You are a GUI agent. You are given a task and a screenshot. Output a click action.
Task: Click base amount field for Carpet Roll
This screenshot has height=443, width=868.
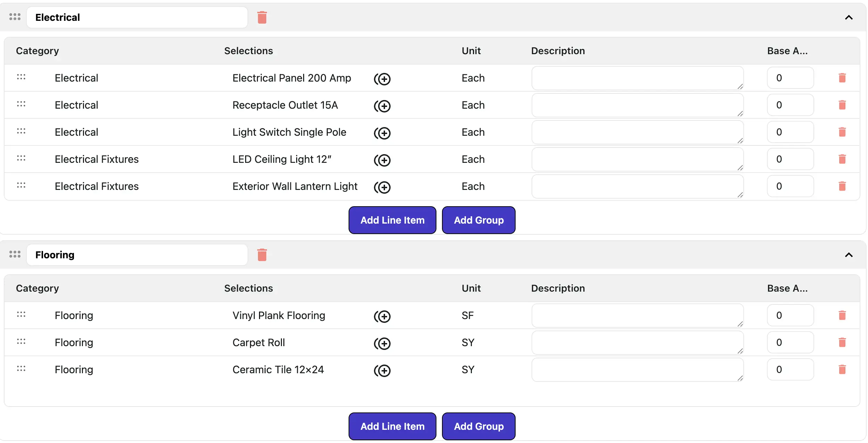coord(790,342)
